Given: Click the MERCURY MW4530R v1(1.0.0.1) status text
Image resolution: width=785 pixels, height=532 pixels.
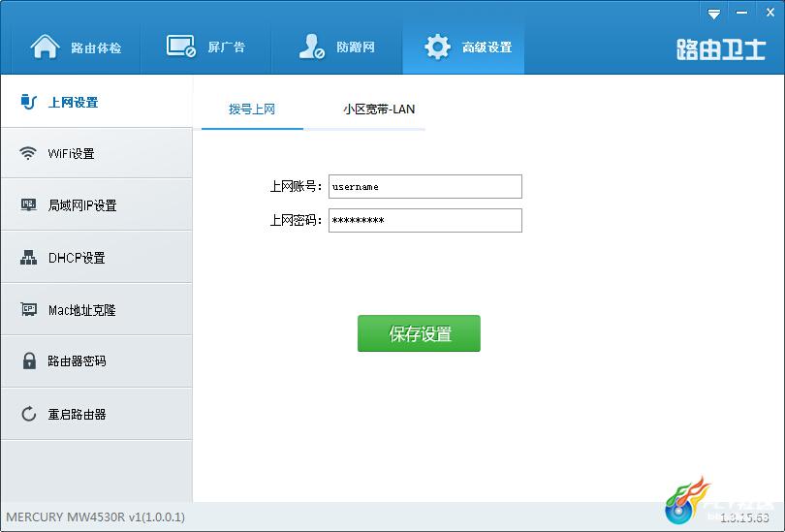Looking at the screenshot, I should click(96, 517).
